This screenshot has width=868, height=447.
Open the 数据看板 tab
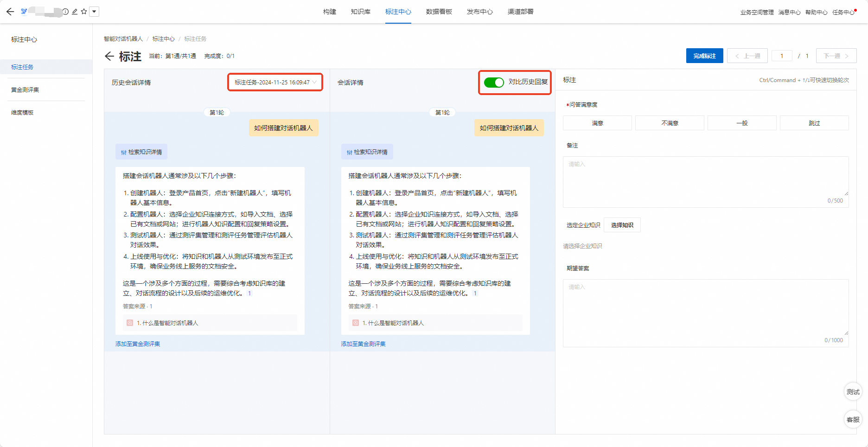(439, 12)
